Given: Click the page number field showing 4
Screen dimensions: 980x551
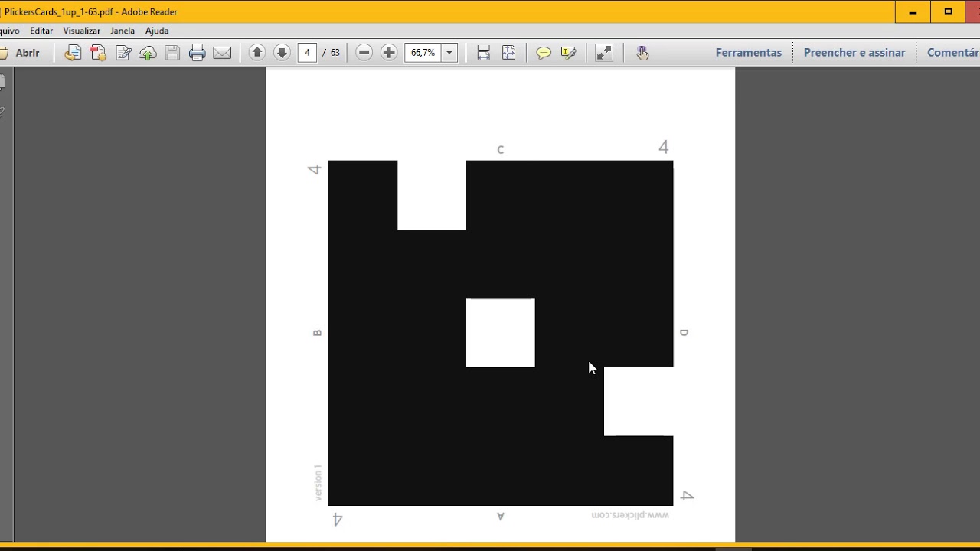Looking at the screenshot, I should pos(307,53).
